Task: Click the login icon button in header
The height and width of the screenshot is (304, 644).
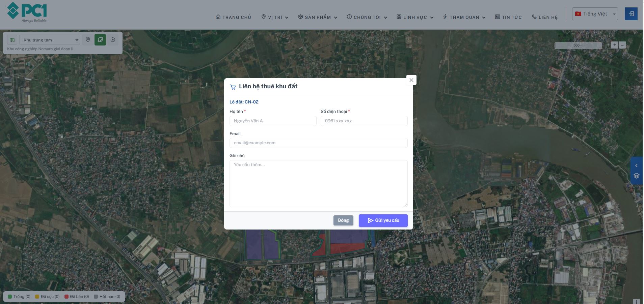Action: point(631,14)
